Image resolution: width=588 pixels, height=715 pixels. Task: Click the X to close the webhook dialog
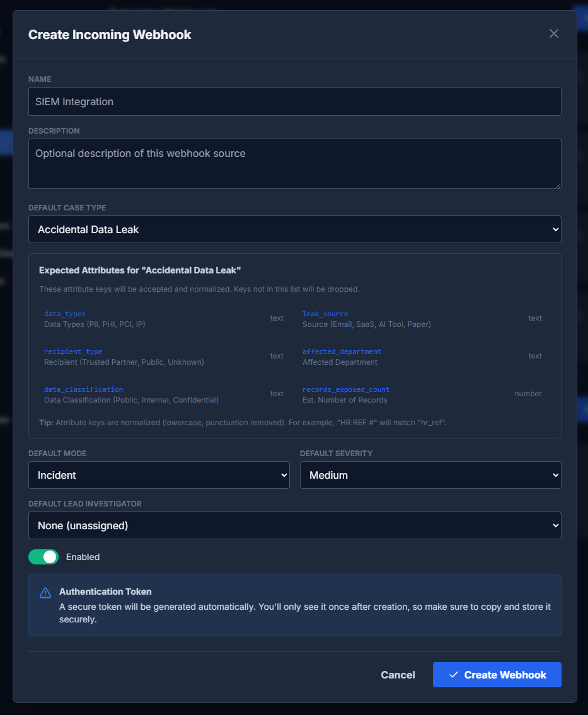pyautogui.click(x=553, y=33)
